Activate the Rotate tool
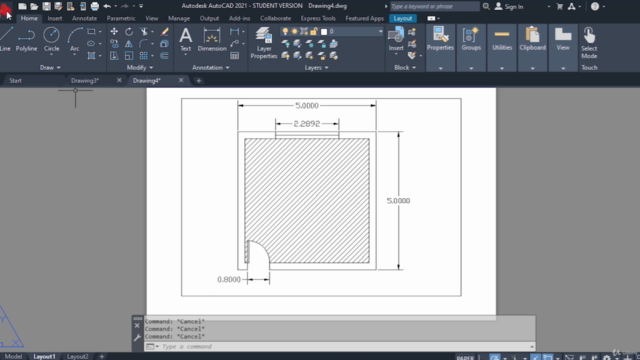 click(129, 32)
